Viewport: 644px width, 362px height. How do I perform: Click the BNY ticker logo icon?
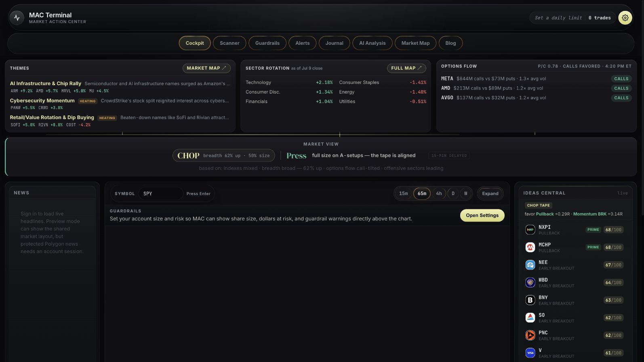click(x=530, y=300)
